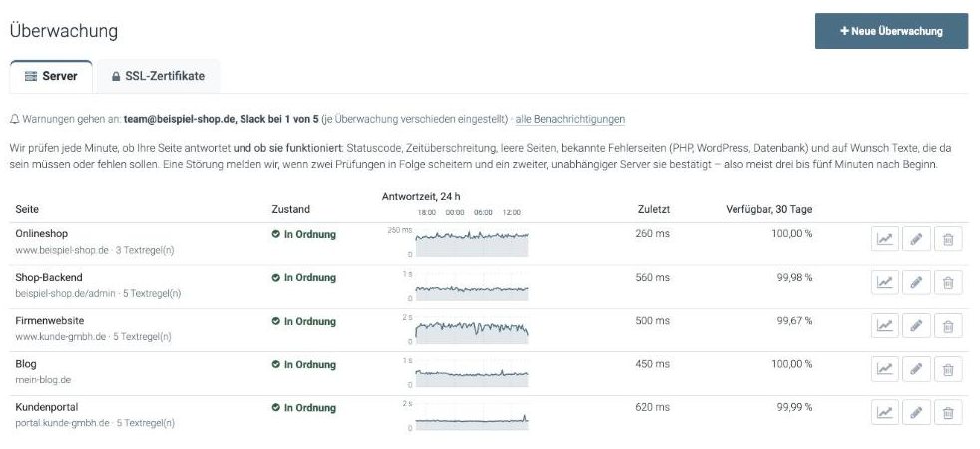Click the Onlineshop site name

click(42, 234)
